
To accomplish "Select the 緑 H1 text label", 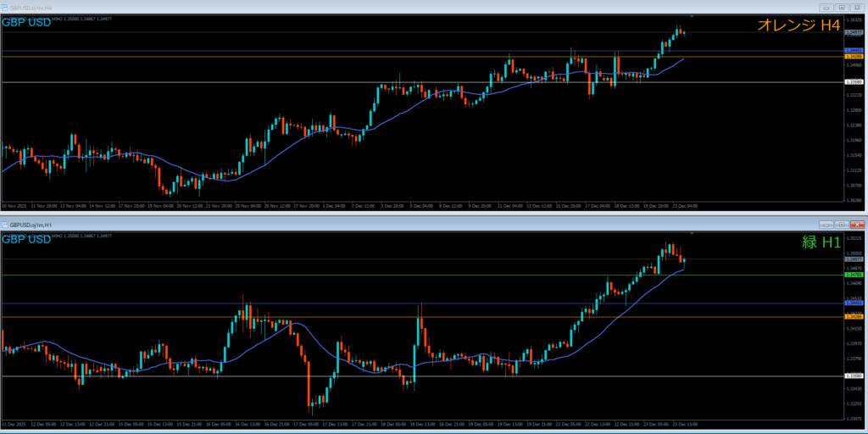I will click(x=821, y=242).
